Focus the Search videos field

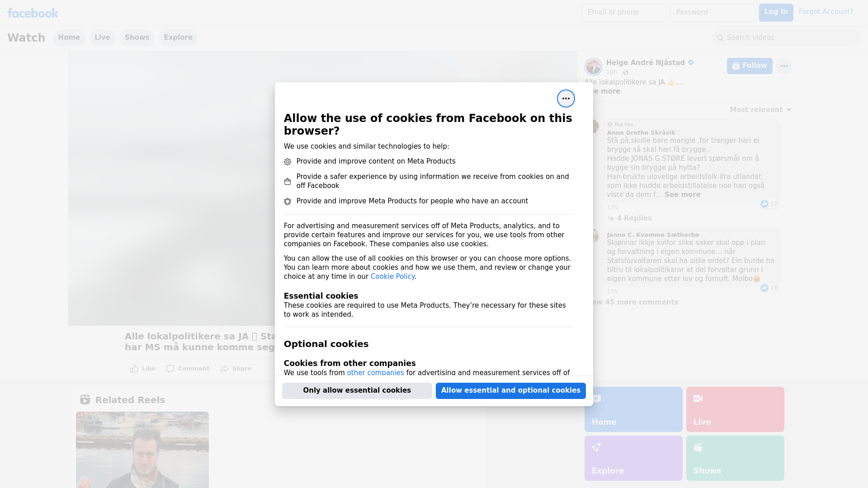(x=786, y=38)
